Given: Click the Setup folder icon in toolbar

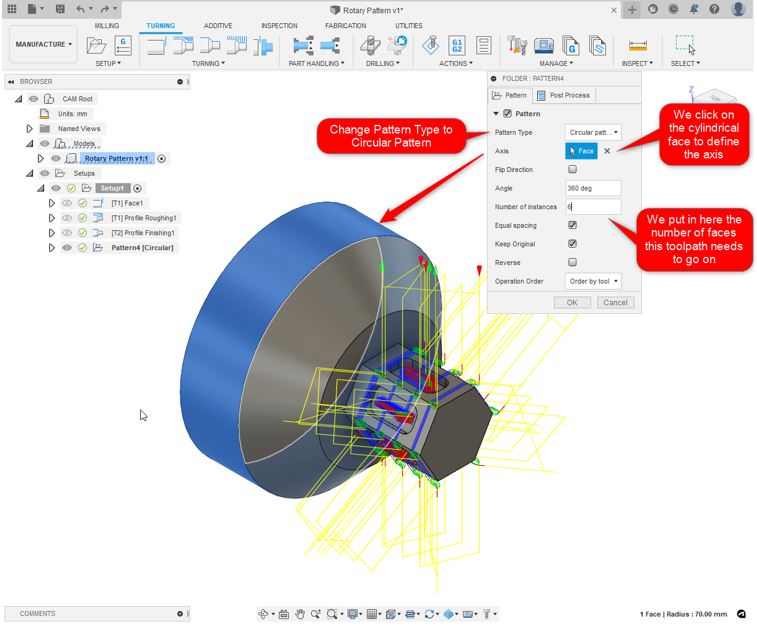Looking at the screenshot, I should tap(97, 45).
